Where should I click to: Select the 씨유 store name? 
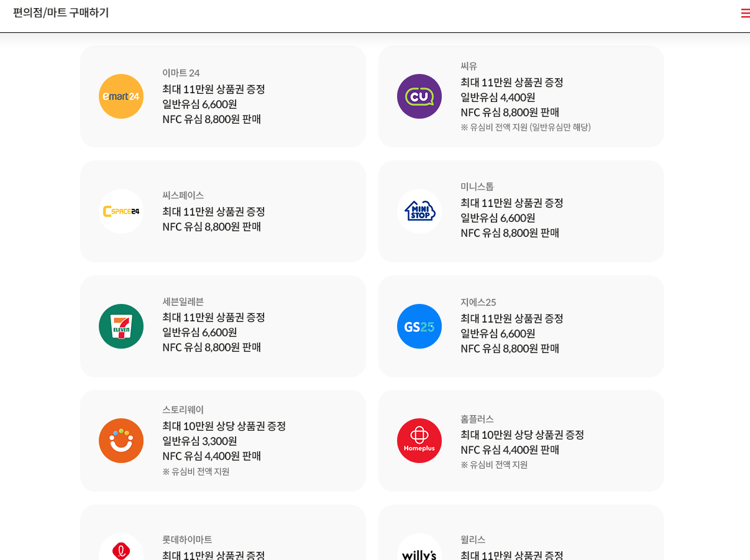[469, 66]
